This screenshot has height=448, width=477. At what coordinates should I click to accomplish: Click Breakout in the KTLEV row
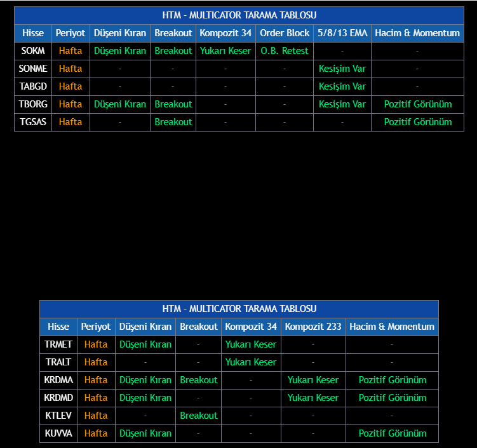pyautogui.click(x=199, y=416)
